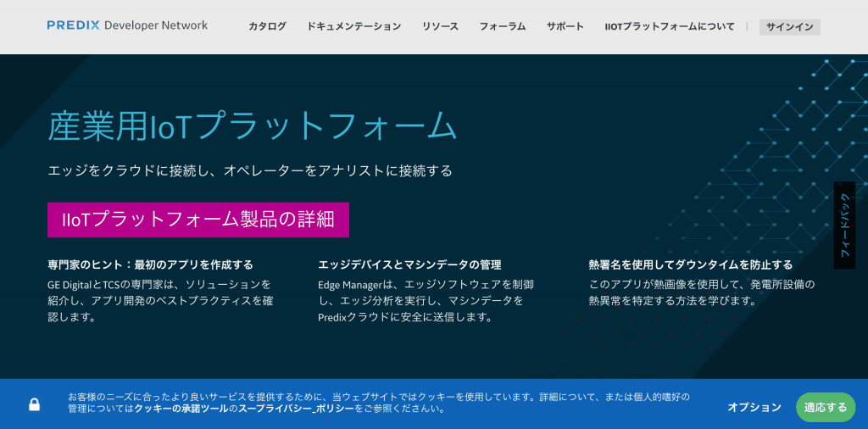Click the lock icon in cookie banner

(x=34, y=404)
